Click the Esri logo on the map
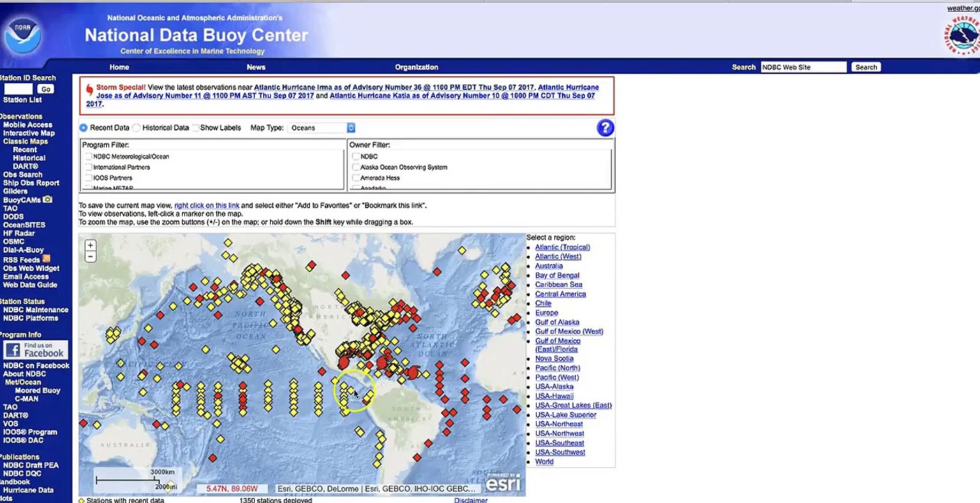 coord(503,483)
